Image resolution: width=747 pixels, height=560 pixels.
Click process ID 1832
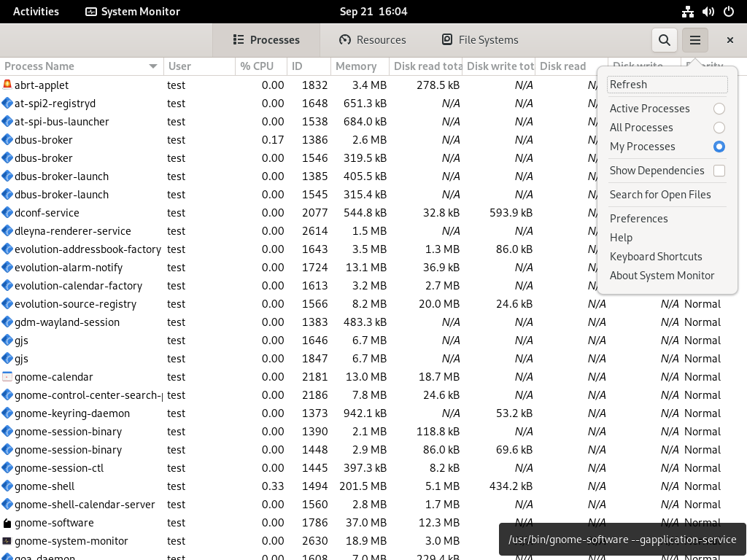pyautogui.click(x=315, y=85)
